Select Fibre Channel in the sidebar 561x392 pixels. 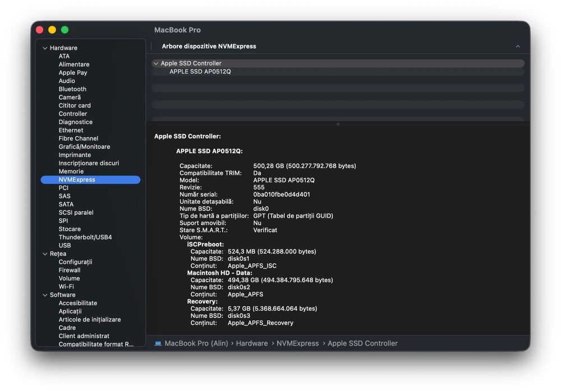pos(79,139)
